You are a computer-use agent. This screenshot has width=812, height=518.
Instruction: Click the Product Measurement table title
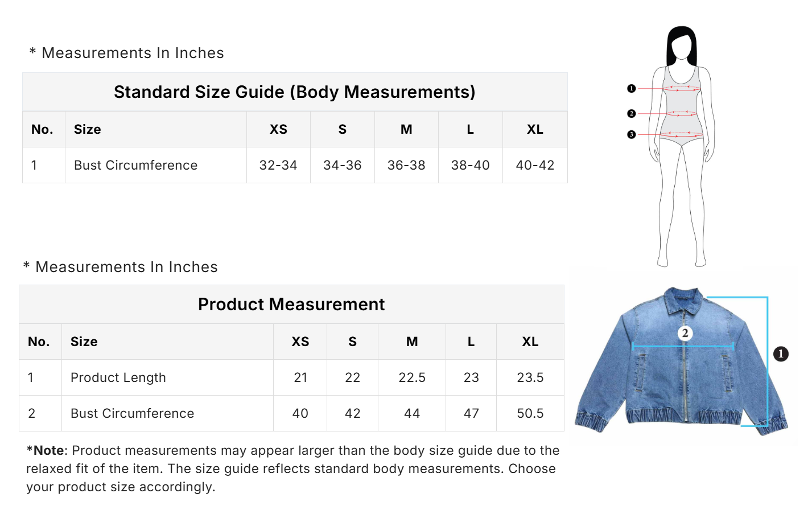291,305
